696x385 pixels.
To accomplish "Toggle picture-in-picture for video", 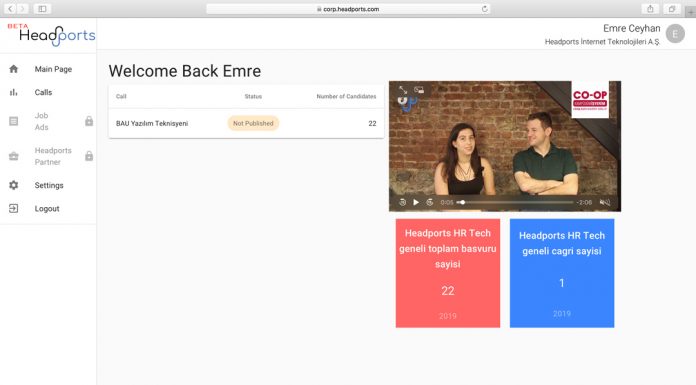I will [x=419, y=90].
